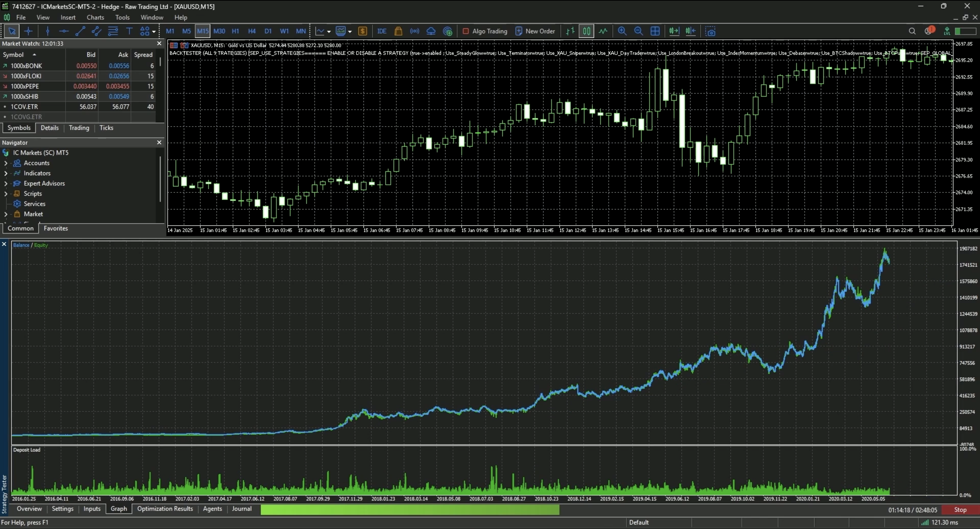Switch chart to H4 timeframe

coord(252,31)
